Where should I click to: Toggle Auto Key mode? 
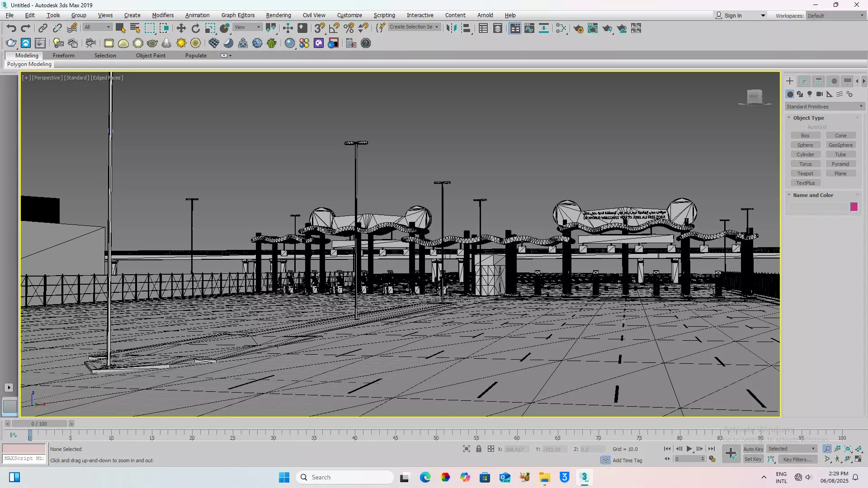[x=753, y=449]
